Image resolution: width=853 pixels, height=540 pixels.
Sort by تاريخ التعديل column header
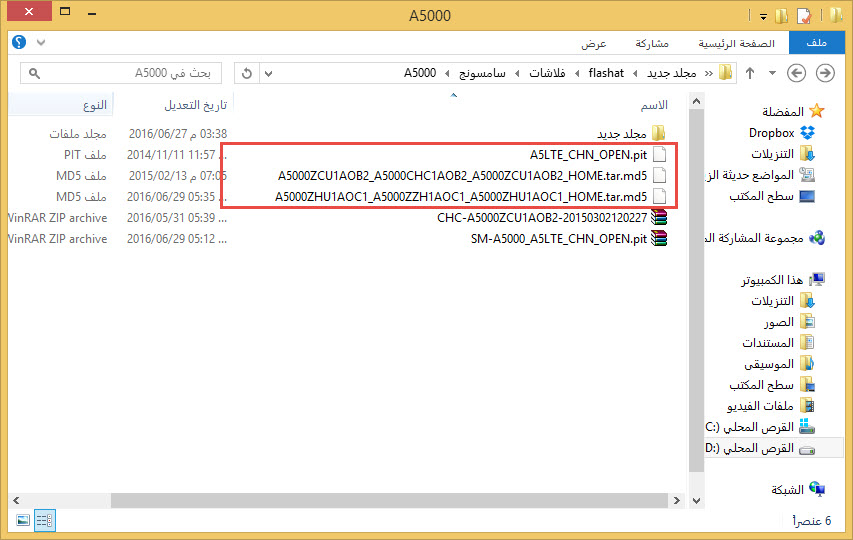click(x=195, y=105)
